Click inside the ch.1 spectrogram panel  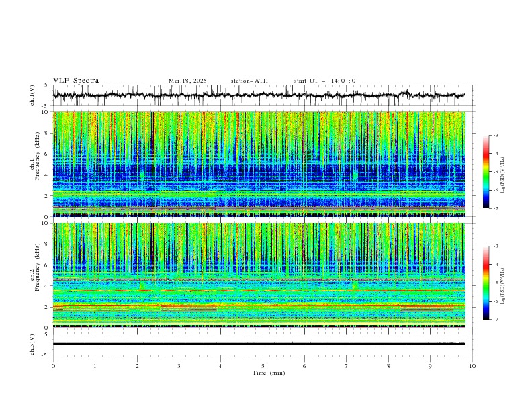pyautogui.click(x=259, y=164)
